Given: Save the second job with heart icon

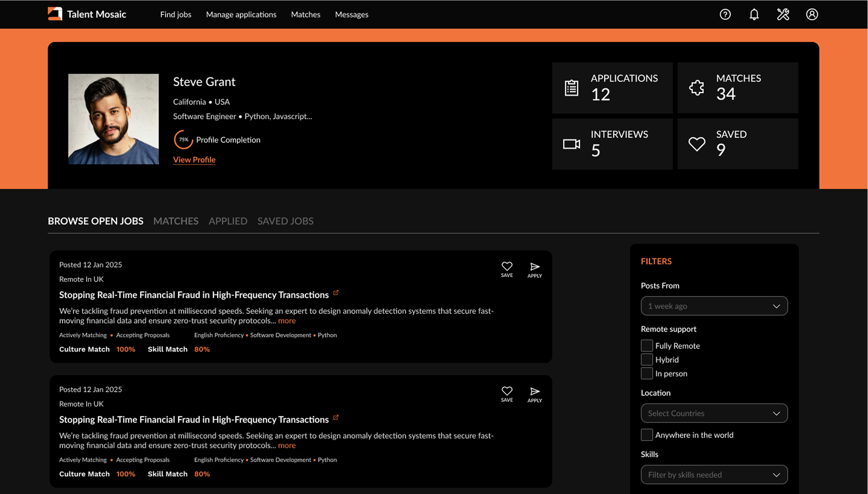Looking at the screenshot, I should (x=507, y=391).
